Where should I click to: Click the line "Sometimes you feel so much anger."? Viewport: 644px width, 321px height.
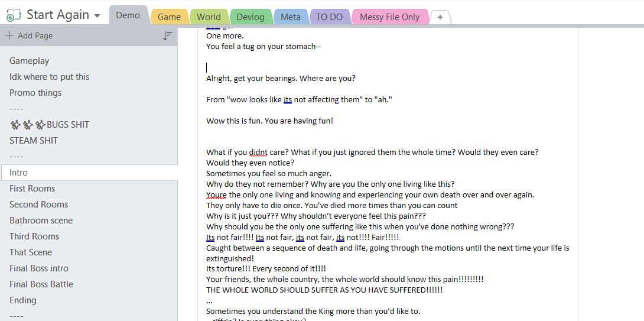point(269,173)
